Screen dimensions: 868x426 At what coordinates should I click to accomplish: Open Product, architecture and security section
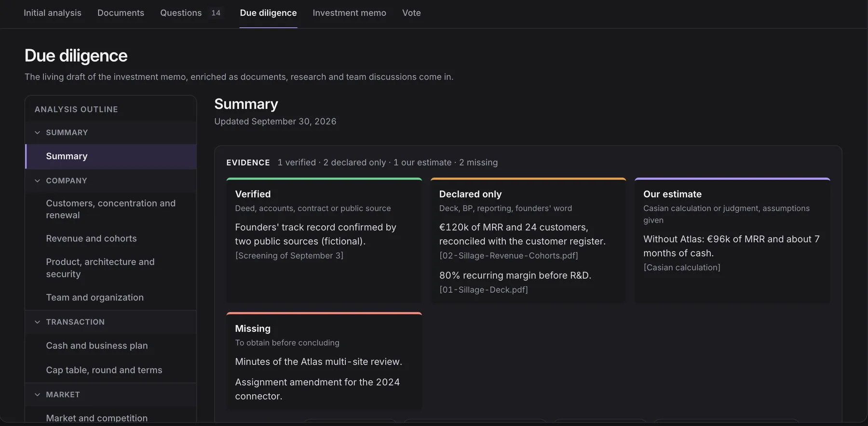[111, 268]
